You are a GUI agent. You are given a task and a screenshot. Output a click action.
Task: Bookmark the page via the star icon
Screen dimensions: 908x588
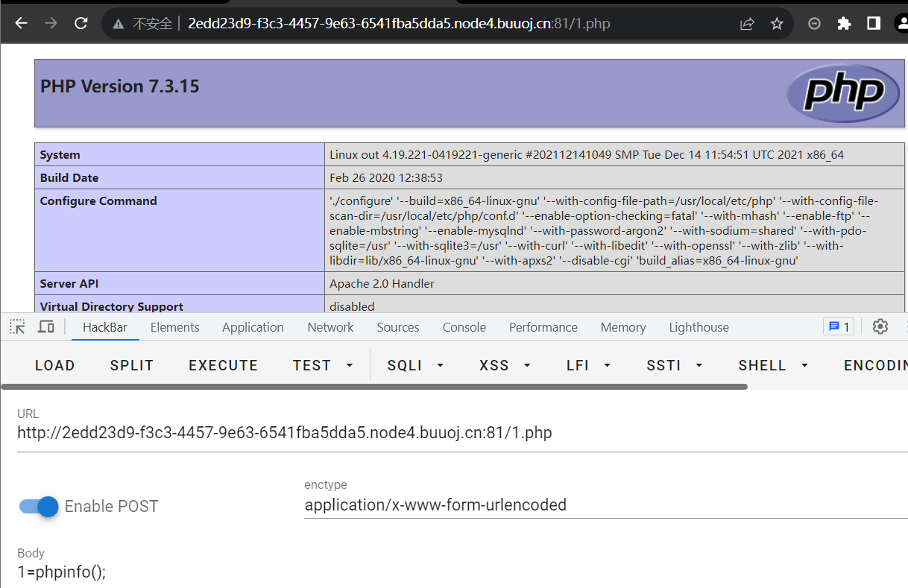point(777,23)
